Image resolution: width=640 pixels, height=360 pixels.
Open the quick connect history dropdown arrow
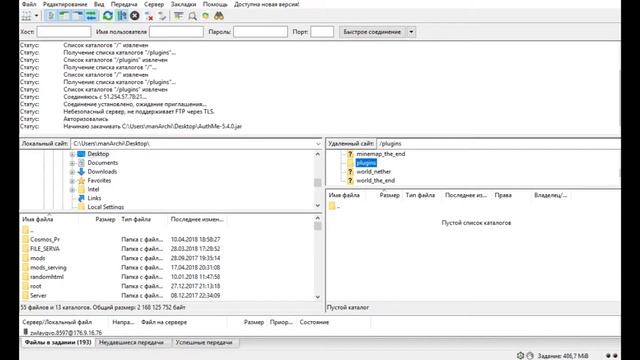(x=411, y=32)
